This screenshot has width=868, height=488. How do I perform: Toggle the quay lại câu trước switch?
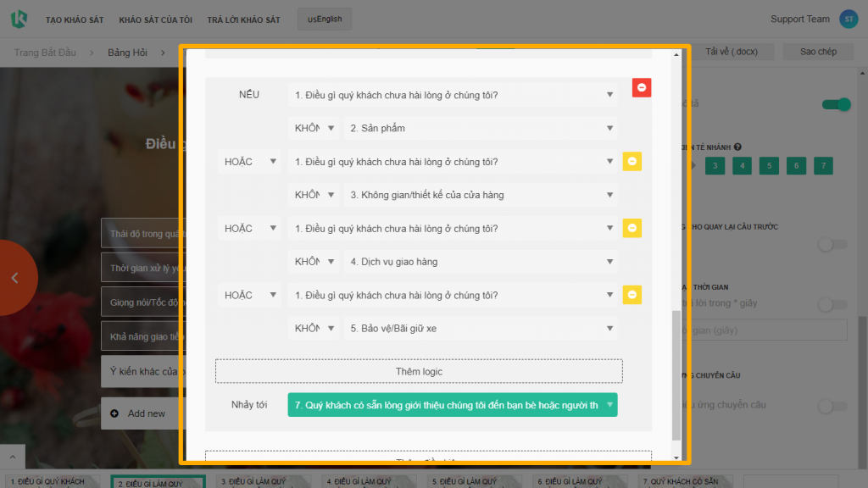833,245
